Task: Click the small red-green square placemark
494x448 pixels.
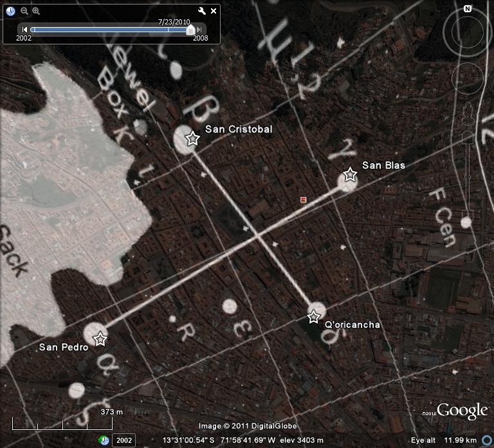Action: (303, 200)
